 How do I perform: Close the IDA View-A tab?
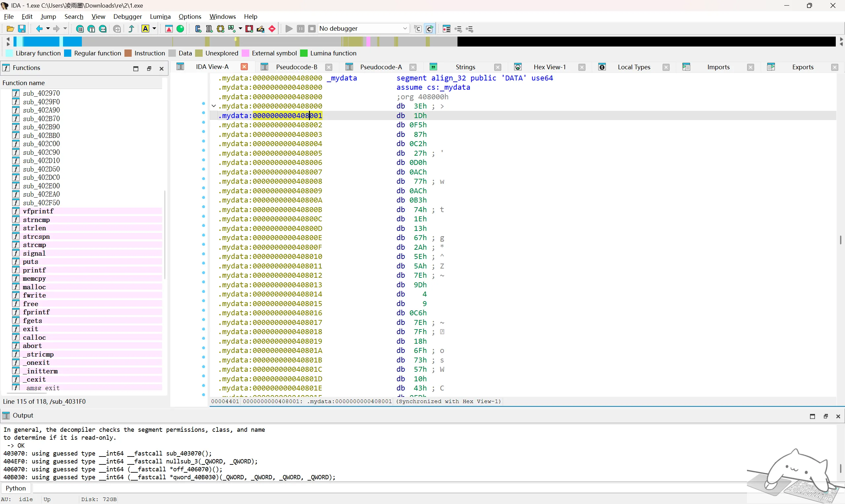[x=244, y=67]
